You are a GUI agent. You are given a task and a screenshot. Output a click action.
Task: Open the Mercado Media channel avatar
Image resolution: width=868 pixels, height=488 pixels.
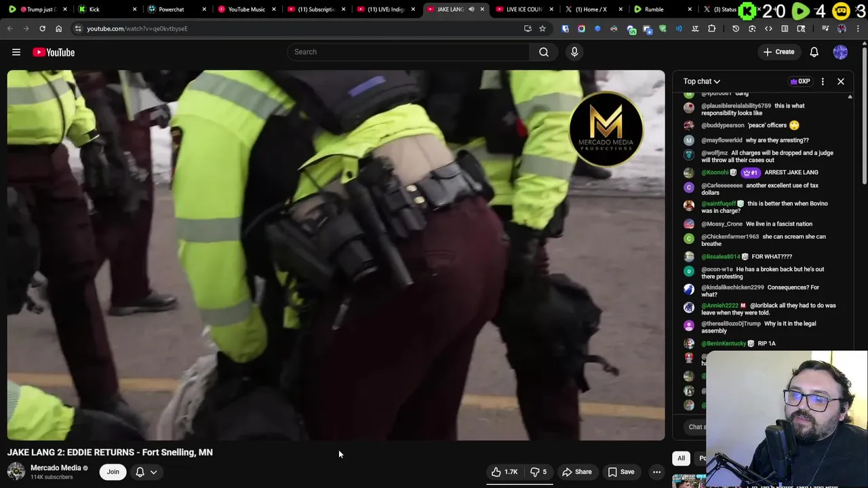pos(16,472)
